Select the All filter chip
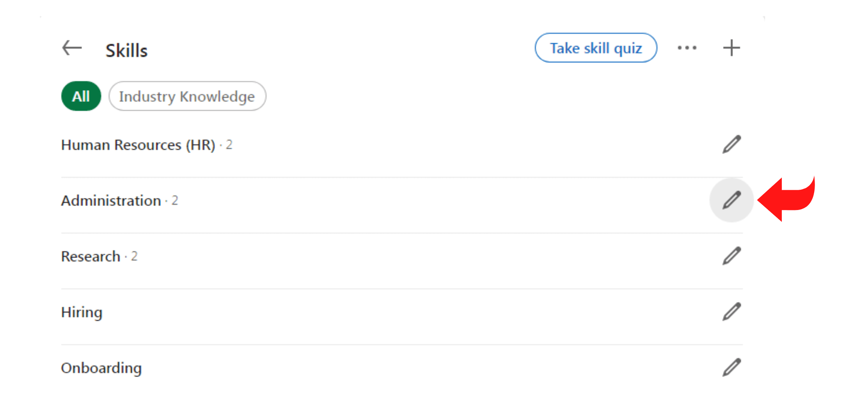Image resolution: width=868 pixels, height=404 pixels. point(81,96)
